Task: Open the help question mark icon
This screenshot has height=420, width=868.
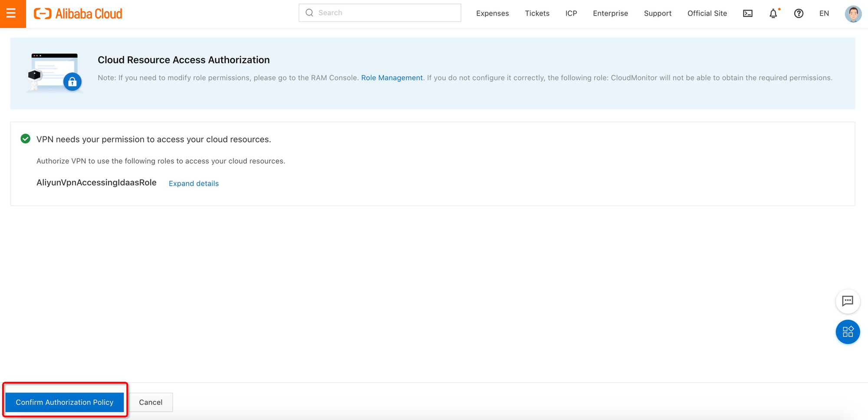Action: (799, 13)
